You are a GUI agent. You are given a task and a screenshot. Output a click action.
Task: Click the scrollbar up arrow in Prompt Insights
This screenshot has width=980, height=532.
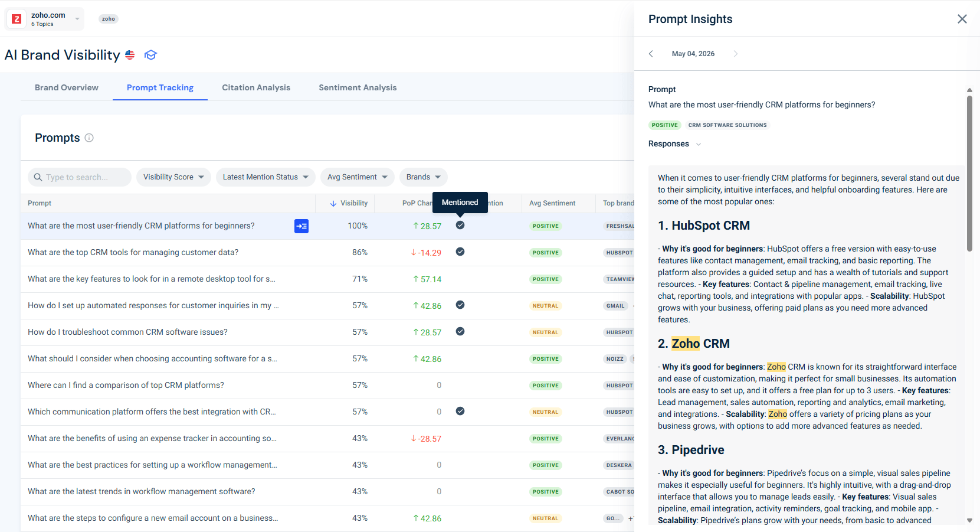[969, 90]
